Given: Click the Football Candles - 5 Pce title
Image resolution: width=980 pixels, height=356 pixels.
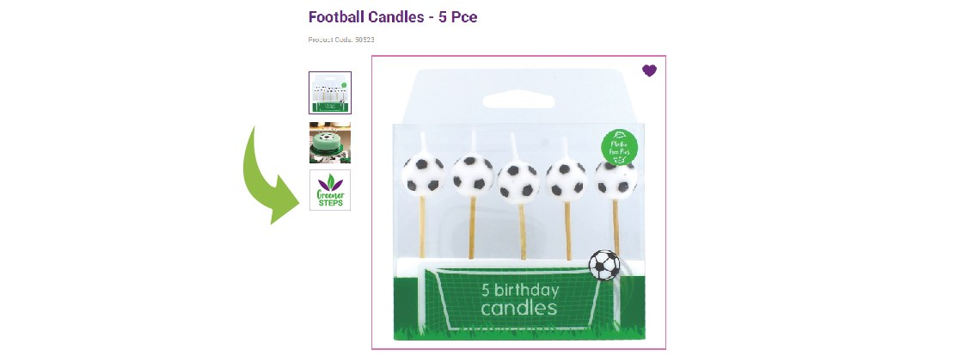Looking at the screenshot, I should [x=393, y=17].
